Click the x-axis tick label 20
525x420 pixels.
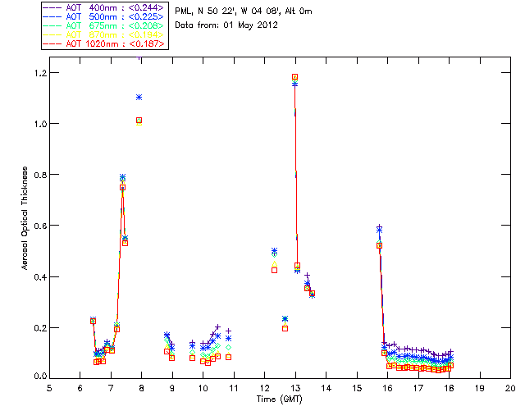click(x=510, y=388)
